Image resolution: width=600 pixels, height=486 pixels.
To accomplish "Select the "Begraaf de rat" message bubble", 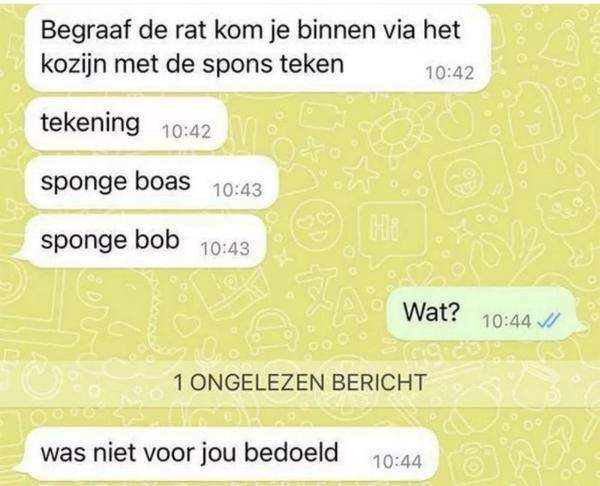I will click(258, 48).
